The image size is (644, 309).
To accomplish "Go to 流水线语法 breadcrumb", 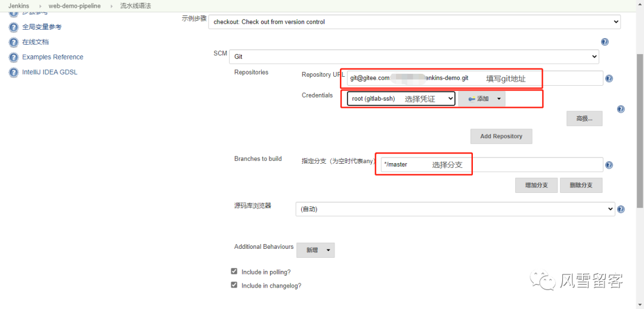I will [x=135, y=6].
